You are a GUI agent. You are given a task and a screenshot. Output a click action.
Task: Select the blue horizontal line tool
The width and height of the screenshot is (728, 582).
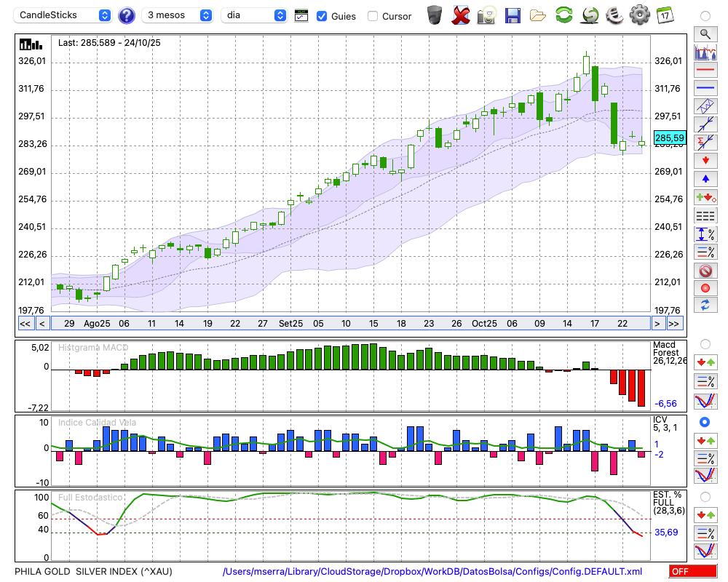point(705,88)
